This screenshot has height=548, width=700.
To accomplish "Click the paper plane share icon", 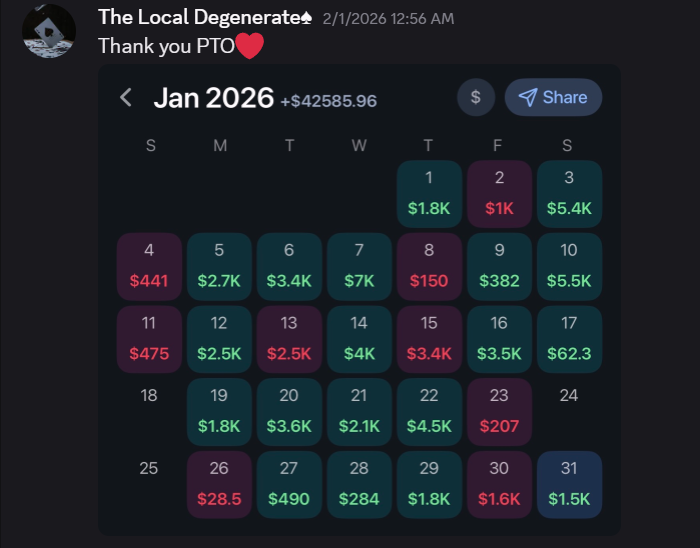I will click(527, 97).
